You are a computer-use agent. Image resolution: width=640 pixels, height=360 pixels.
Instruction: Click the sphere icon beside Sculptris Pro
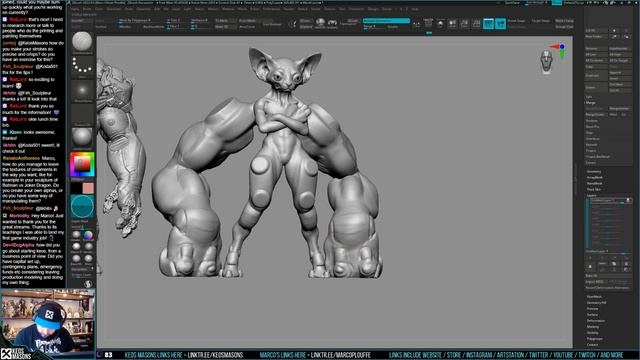320,23
